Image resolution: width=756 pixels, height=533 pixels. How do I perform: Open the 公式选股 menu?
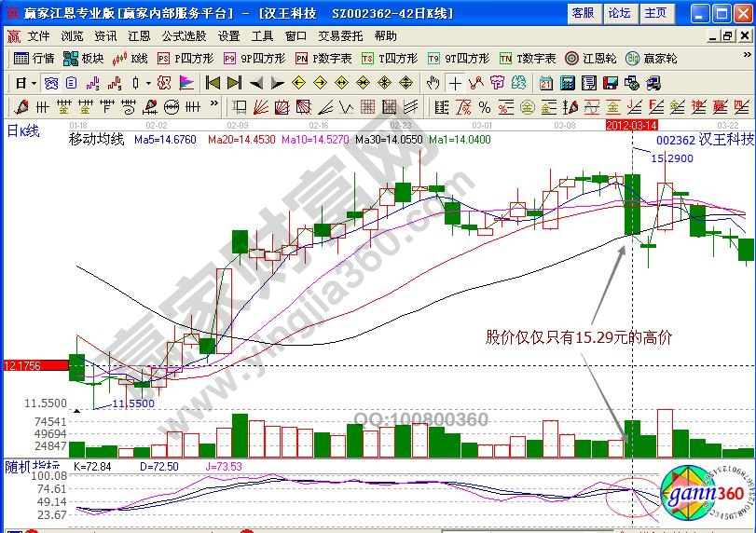(184, 36)
